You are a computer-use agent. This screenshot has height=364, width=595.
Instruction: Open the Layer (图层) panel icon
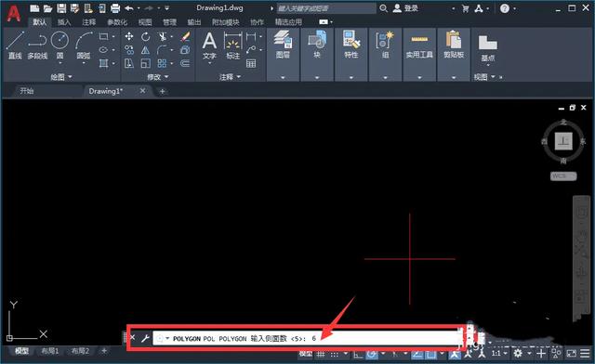click(283, 45)
